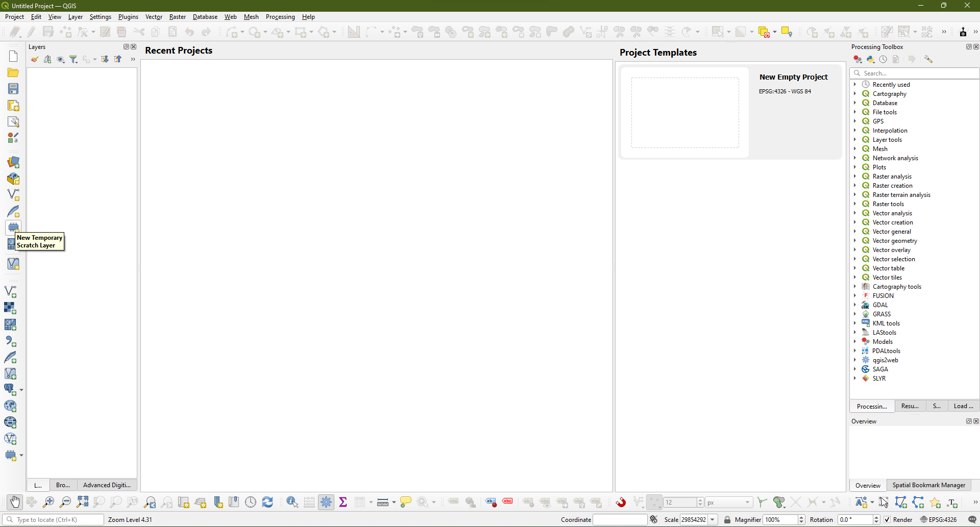
Task: Toggle Show Map Tips bubble
Action: (406, 502)
